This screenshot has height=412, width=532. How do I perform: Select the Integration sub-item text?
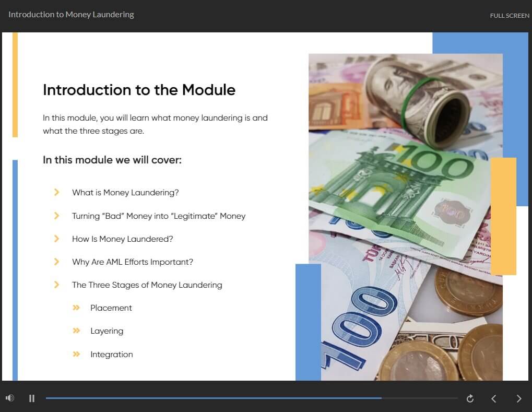pos(112,355)
